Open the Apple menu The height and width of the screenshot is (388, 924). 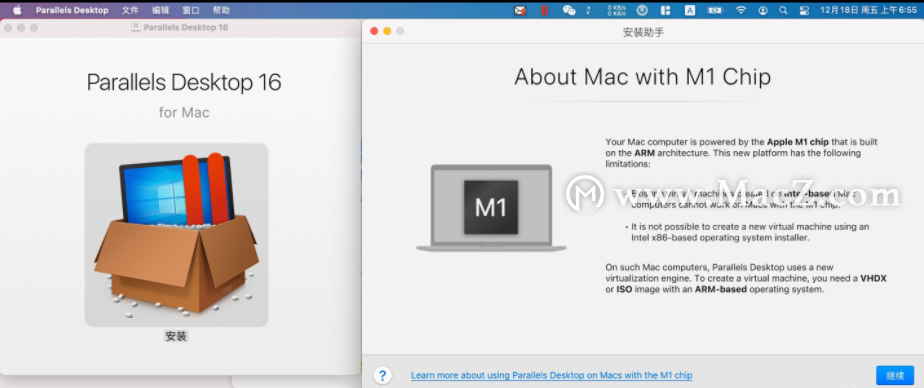click(17, 10)
